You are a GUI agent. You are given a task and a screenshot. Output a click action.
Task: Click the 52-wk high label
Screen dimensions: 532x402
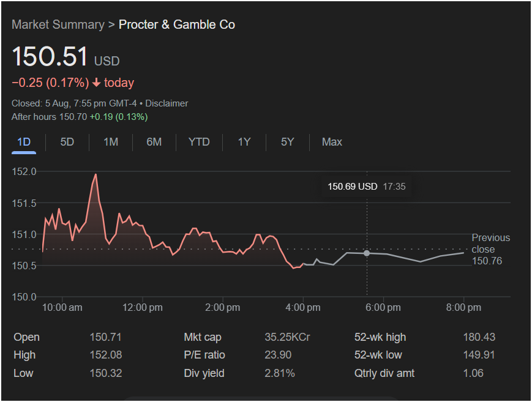click(380, 337)
